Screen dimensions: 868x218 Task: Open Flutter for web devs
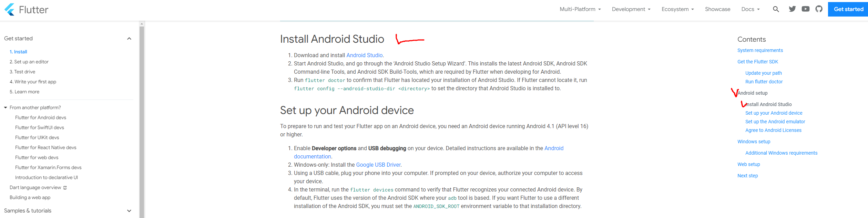tap(37, 158)
